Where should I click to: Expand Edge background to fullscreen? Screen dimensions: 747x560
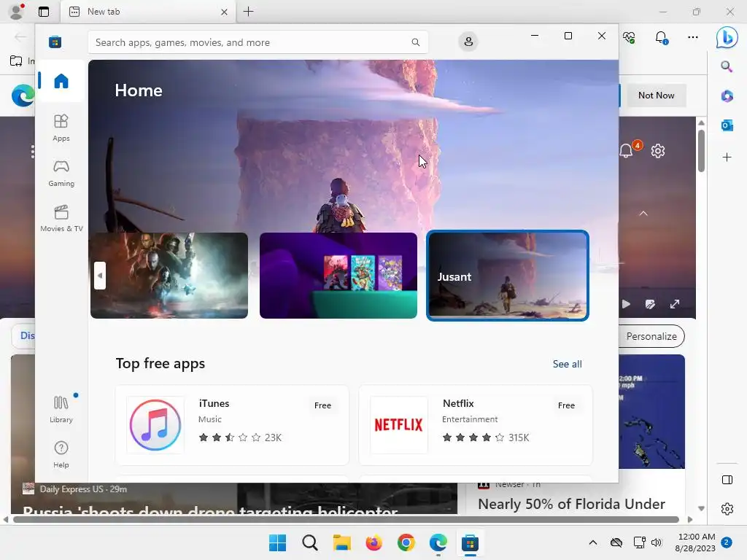coord(675,304)
